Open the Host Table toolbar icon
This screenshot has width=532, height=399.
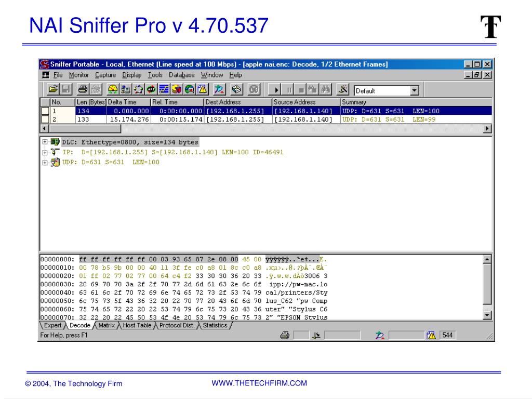click(x=126, y=89)
